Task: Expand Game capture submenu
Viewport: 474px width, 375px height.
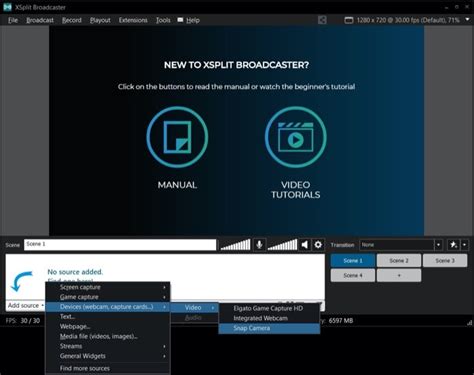Action: tap(108, 297)
